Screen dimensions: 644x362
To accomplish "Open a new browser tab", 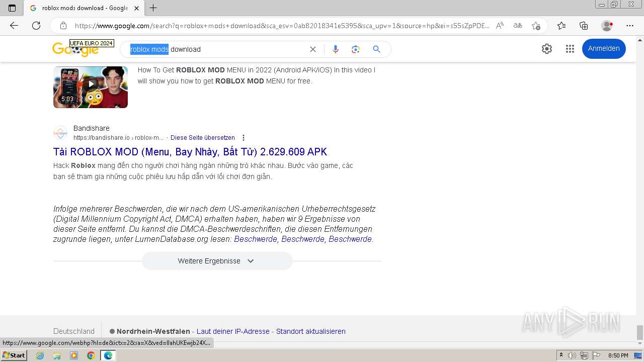I will pos(153,8).
